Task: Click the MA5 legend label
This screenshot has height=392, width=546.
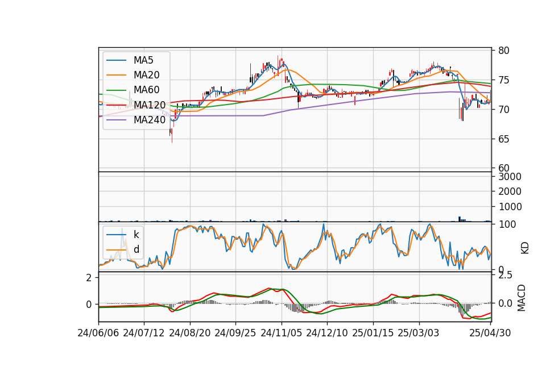Action: tap(143, 60)
